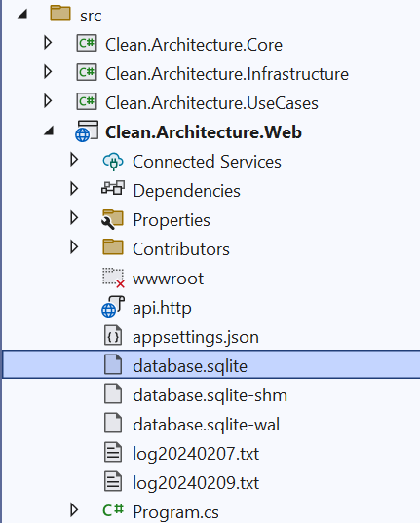420x523 pixels.
Task: Click the C# icon beside Program.cs
Action: point(113,510)
